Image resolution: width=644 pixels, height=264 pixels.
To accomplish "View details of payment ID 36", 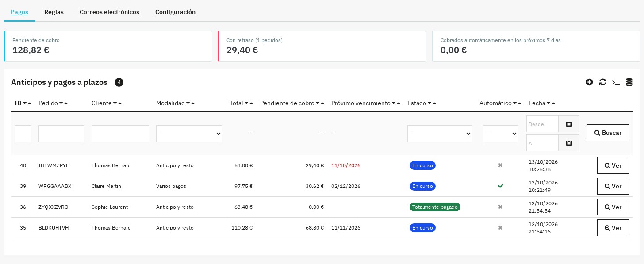I will (x=613, y=207).
